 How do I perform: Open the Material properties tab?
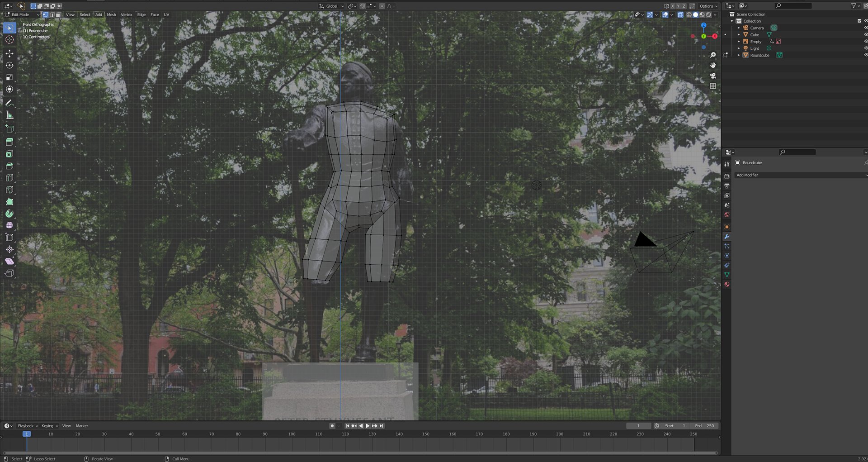click(x=727, y=285)
